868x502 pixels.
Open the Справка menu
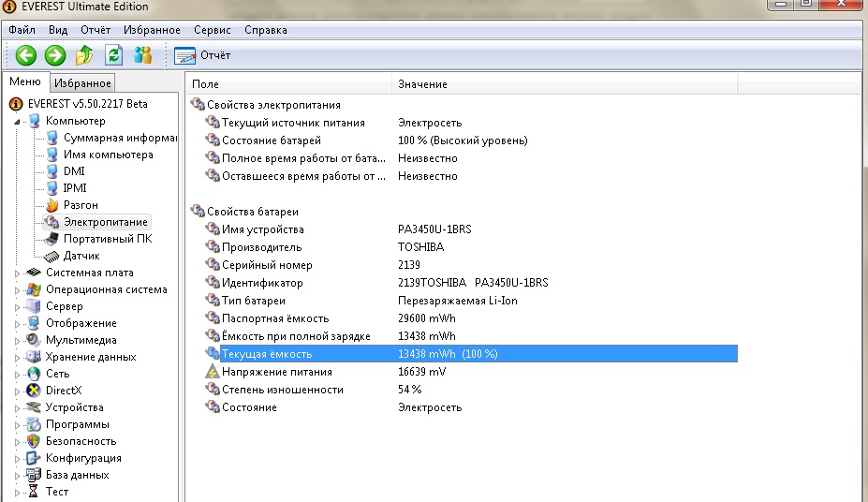point(266,30)
